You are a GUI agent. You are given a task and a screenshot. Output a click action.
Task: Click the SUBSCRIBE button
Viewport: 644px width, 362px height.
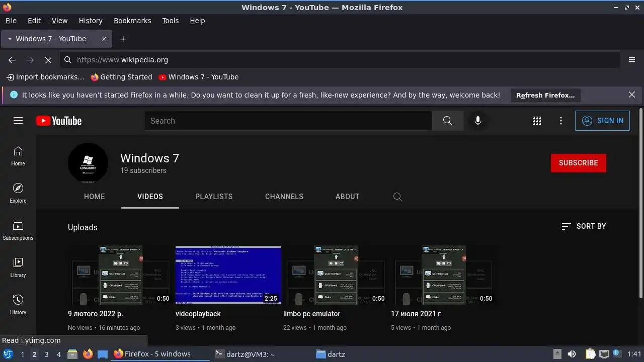(579, 163)
